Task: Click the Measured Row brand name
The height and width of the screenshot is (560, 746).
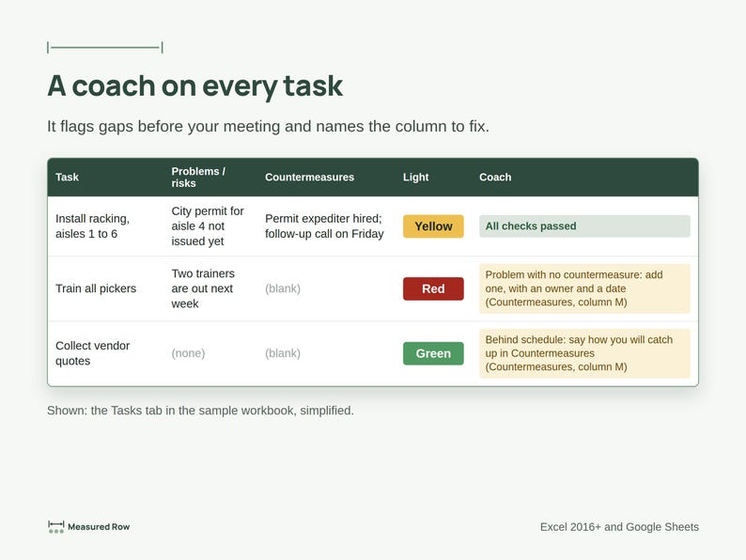Action: click(x=99, y=527)
